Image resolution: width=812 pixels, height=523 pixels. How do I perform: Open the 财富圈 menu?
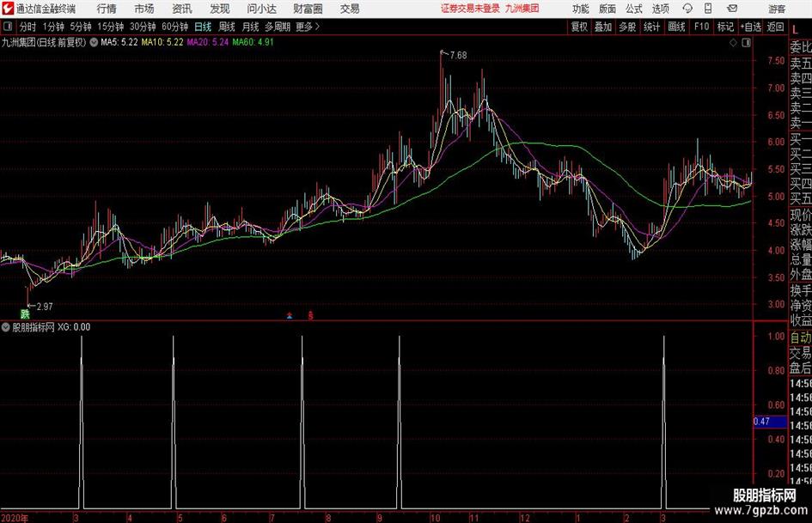click(x=308, y=9)
